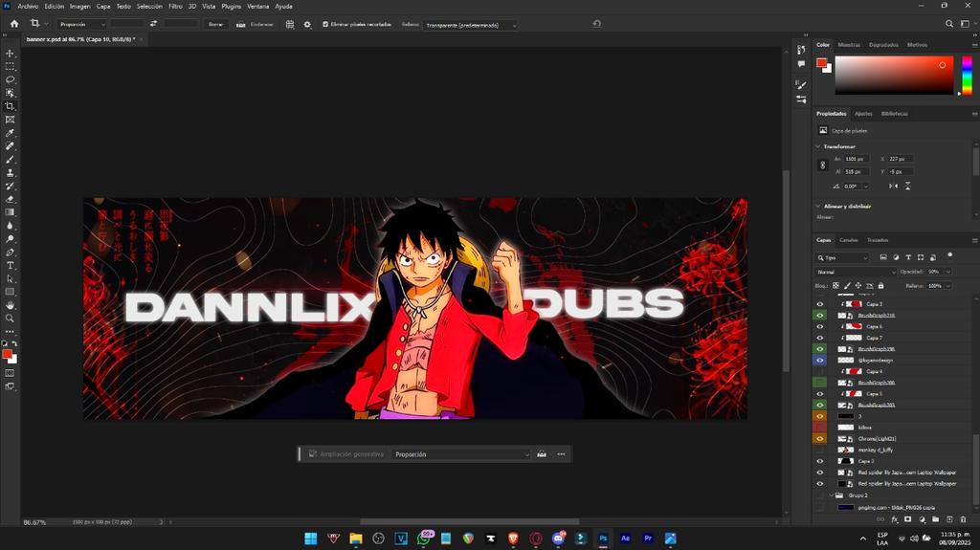Select the Crop tool in toolbar
This screenshot has width=980, height=550.
(x=10, y=106)
